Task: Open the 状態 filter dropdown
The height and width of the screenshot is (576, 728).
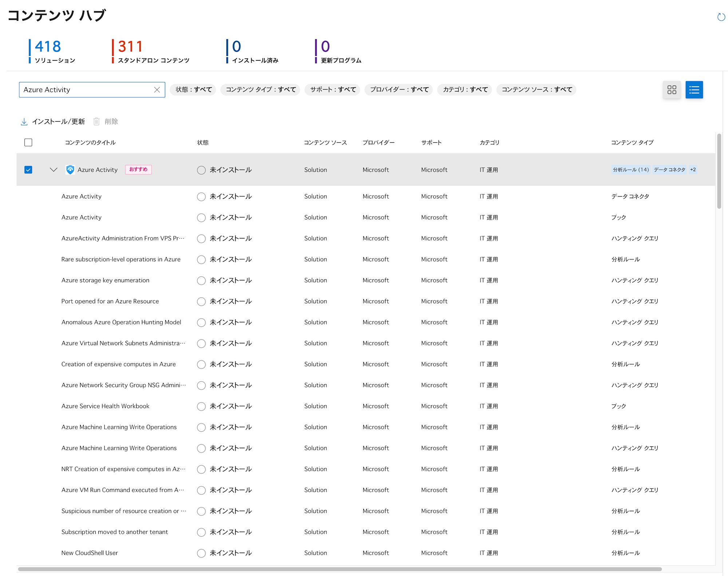Action: coord(193,90)
